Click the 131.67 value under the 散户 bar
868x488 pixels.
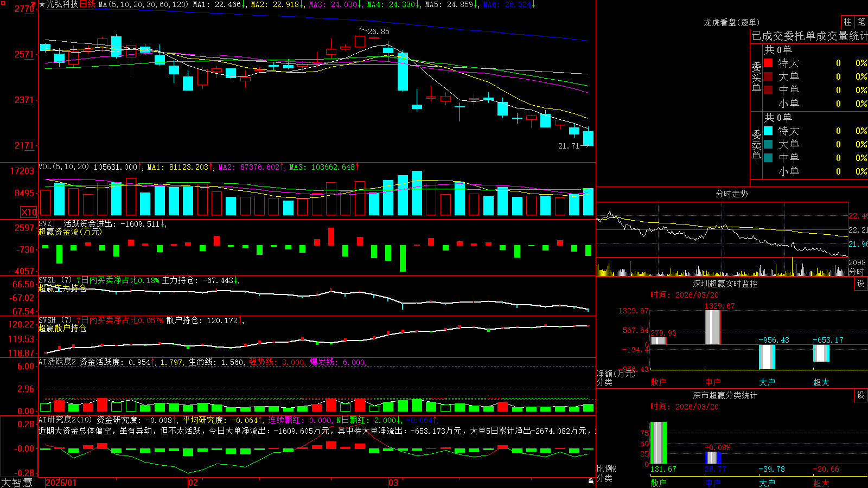click(663, 469)
